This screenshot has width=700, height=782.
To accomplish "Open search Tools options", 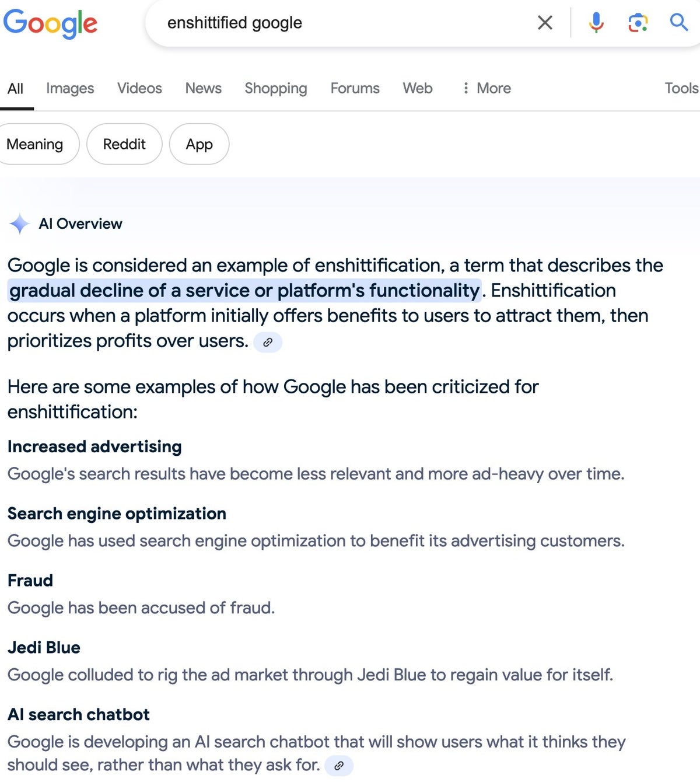I will 680,88.
